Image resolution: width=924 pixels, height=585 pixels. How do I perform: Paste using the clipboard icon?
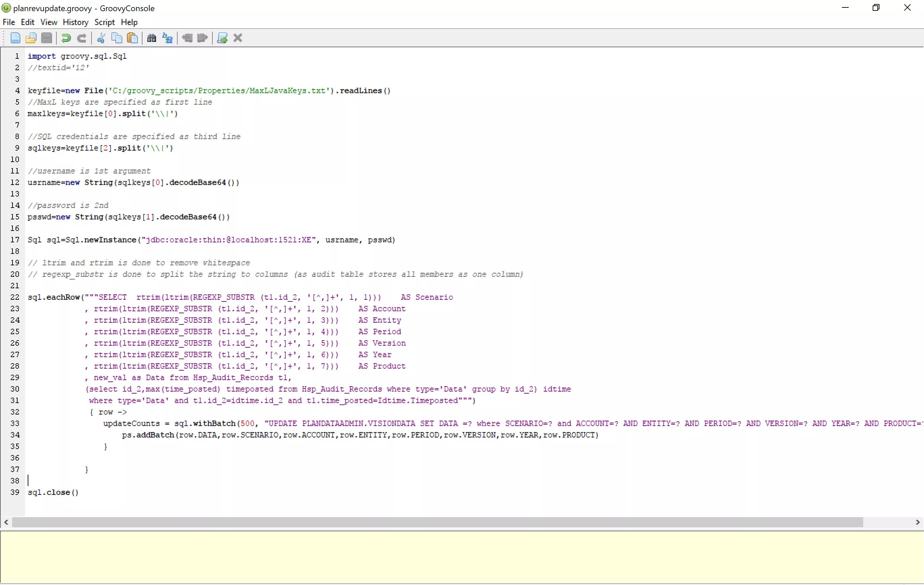click(x=132, y=38)
